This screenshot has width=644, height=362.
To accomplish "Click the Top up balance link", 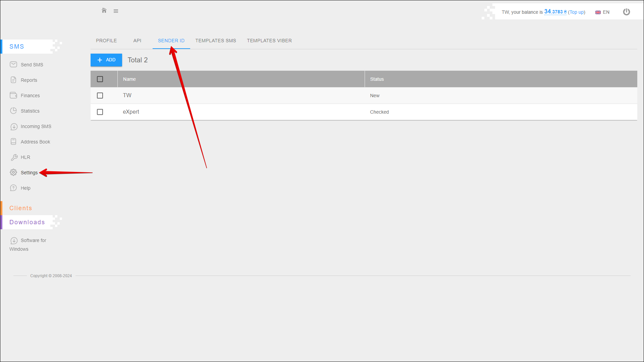I will click(x=577, y=12).
